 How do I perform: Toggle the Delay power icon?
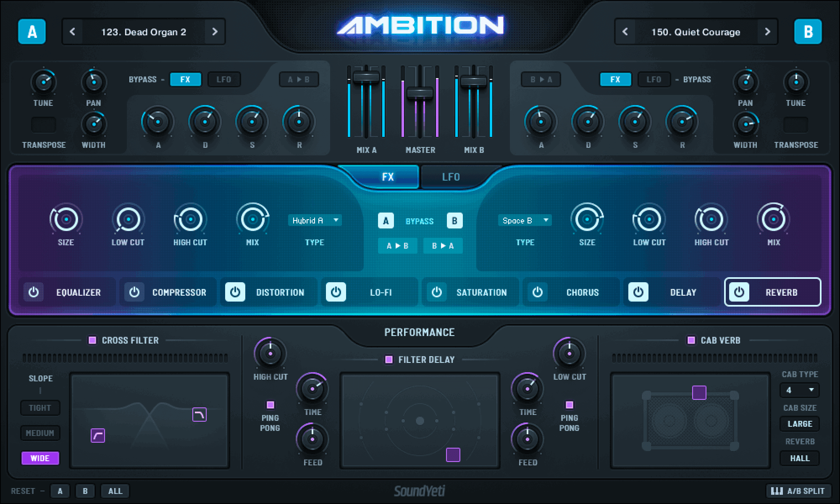click(638, 292)
